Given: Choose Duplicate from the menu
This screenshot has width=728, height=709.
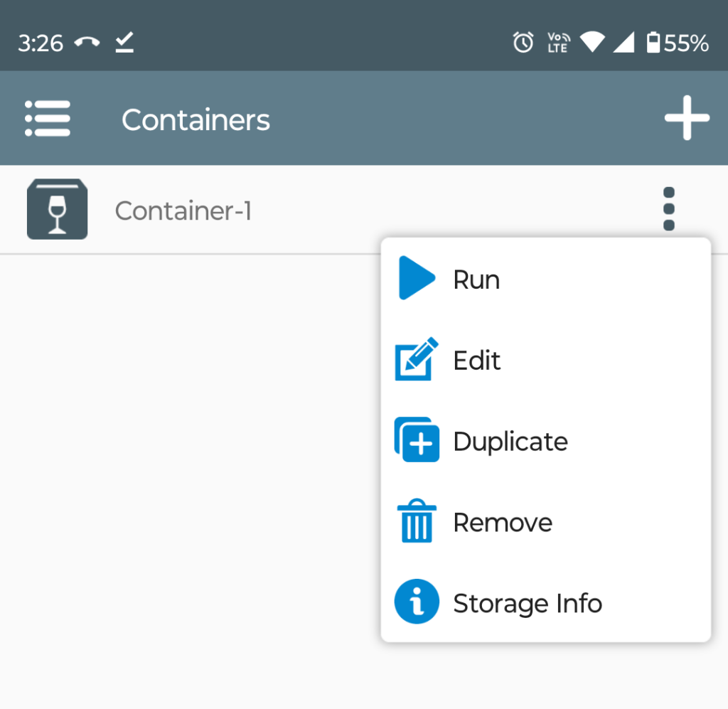Looking at the screenshot, I should (510, 440).
